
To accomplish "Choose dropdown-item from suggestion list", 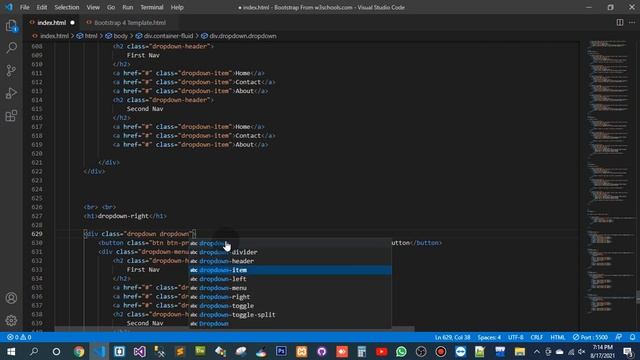I will [290, 270].
